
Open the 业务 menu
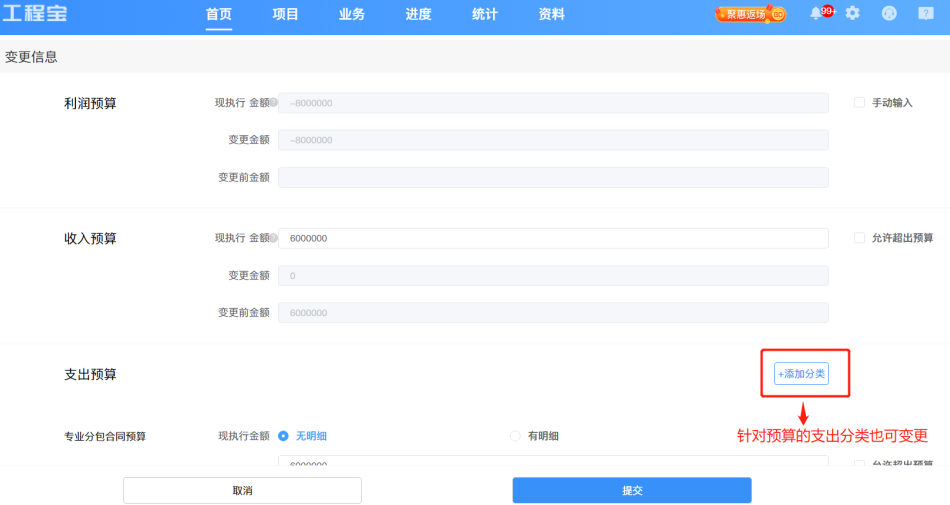(x=352, y=14)
